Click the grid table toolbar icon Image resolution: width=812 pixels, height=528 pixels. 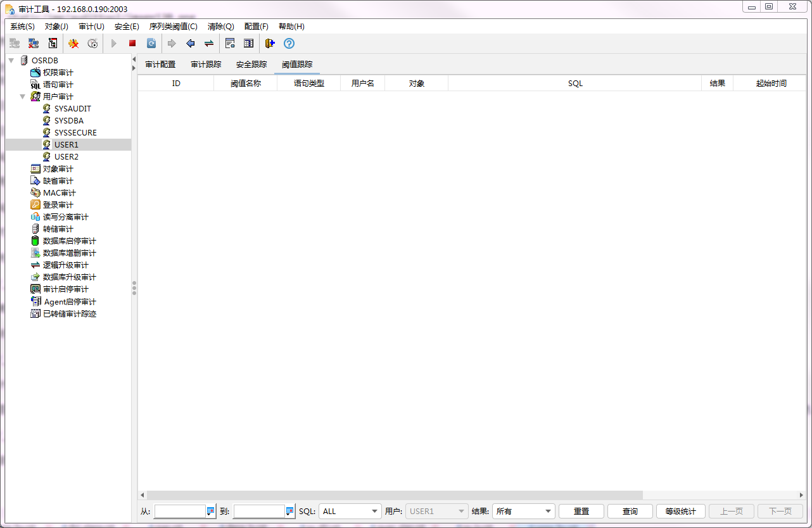point(249,44)
